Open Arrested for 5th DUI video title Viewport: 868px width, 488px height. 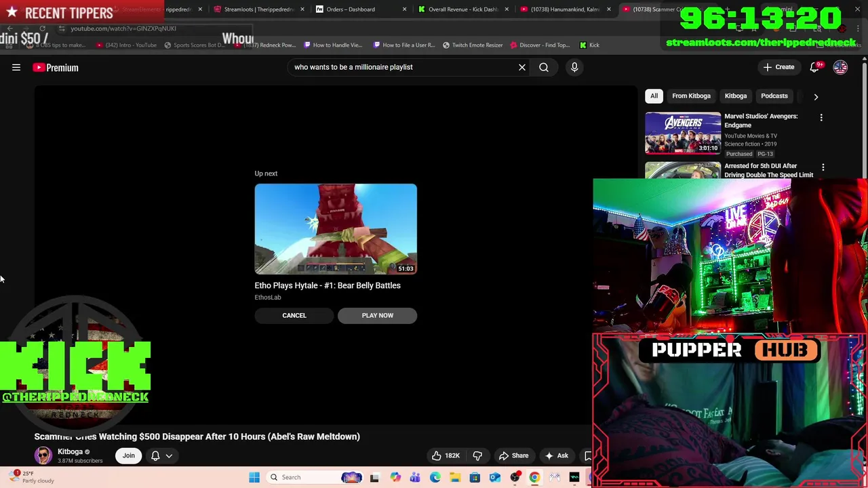coord(768,170)
